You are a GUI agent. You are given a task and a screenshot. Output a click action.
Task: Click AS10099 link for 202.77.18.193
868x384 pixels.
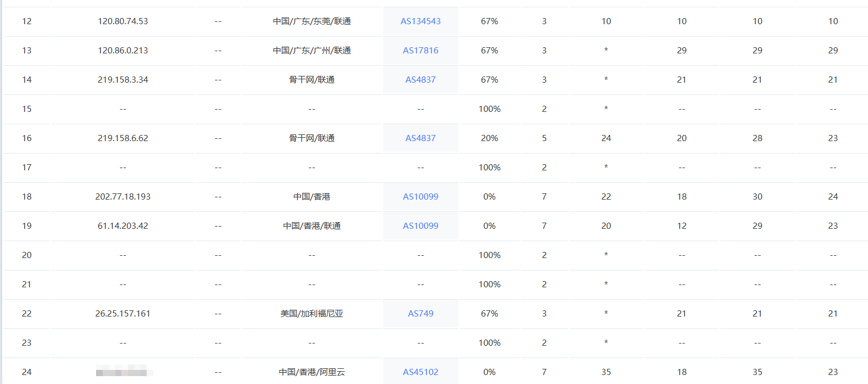coord(420,197)
